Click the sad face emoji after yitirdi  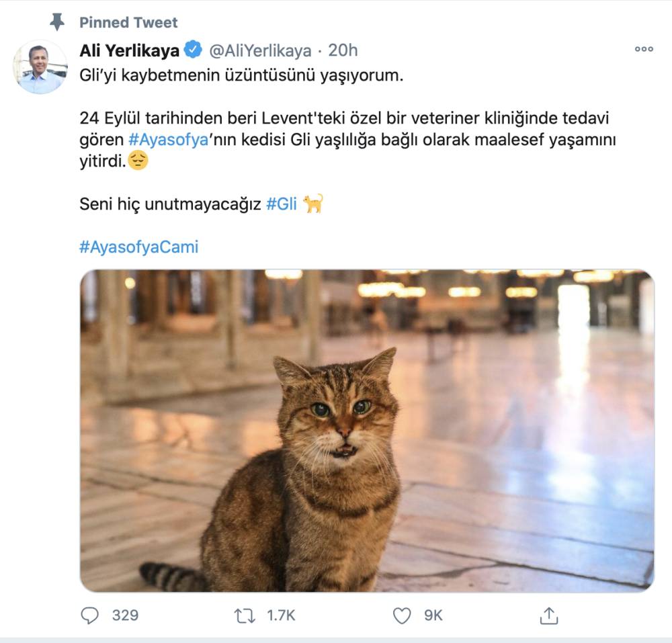coord(138,161)
